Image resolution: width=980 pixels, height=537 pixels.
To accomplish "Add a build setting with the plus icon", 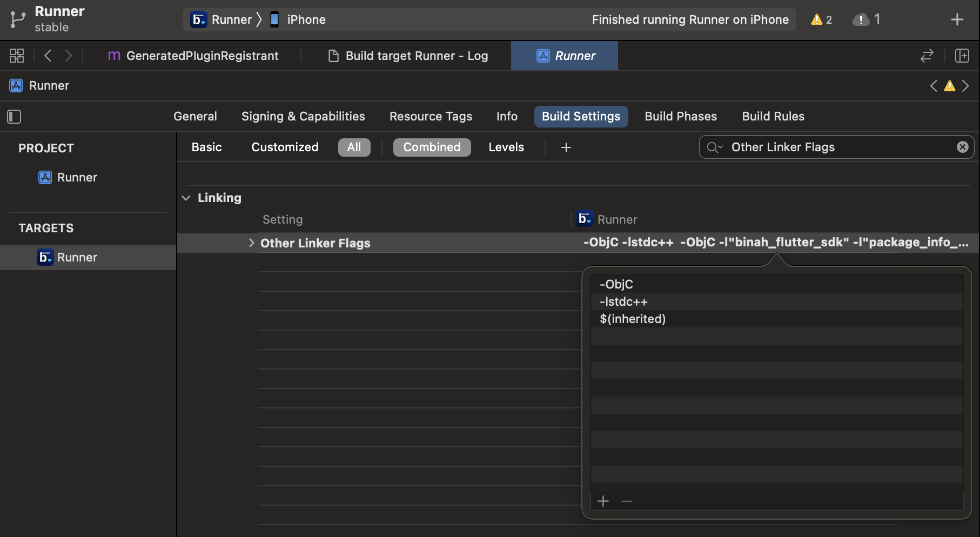I will [566, 147].
